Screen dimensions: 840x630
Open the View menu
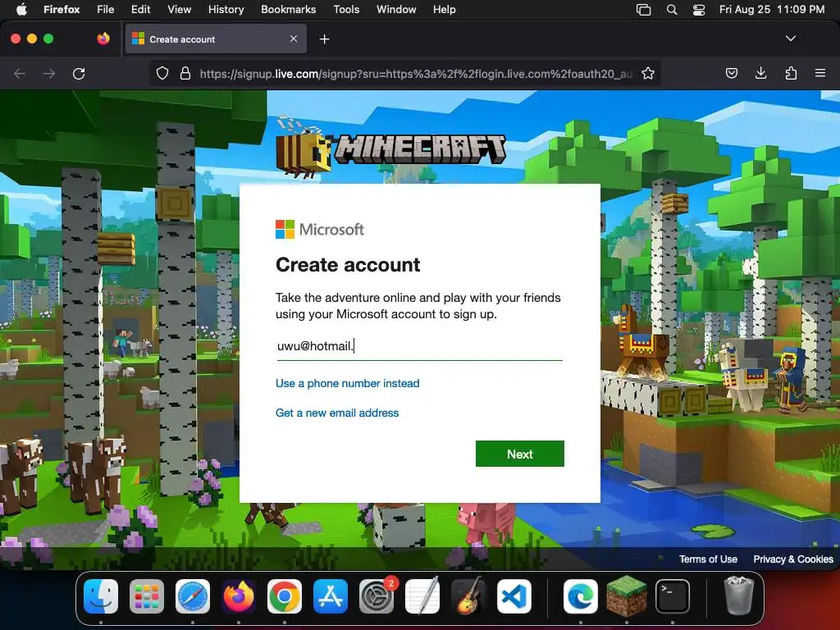pyautogui.click(x=179, y=10)
